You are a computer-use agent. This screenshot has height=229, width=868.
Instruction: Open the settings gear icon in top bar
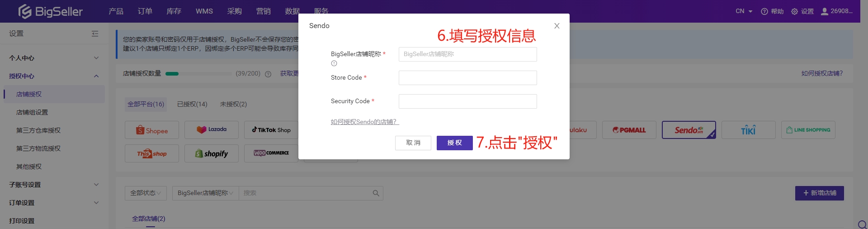click(794, 11)
